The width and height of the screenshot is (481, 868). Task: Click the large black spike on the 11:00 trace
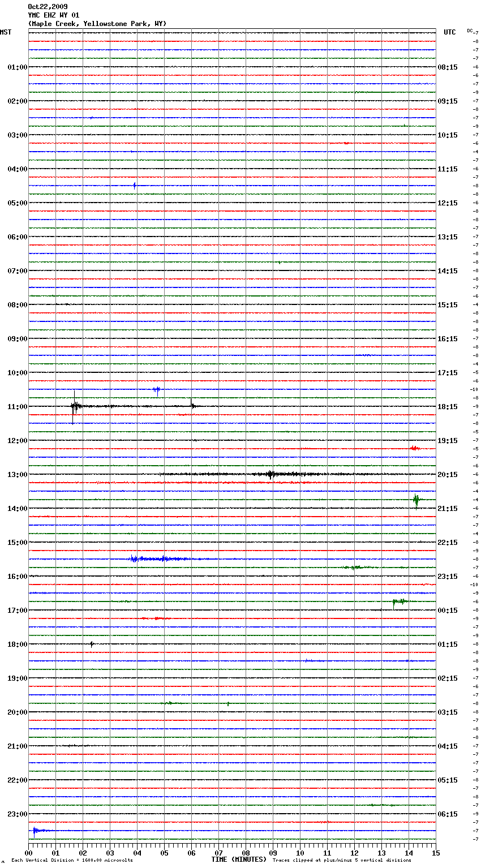click(x=74, y=406)
